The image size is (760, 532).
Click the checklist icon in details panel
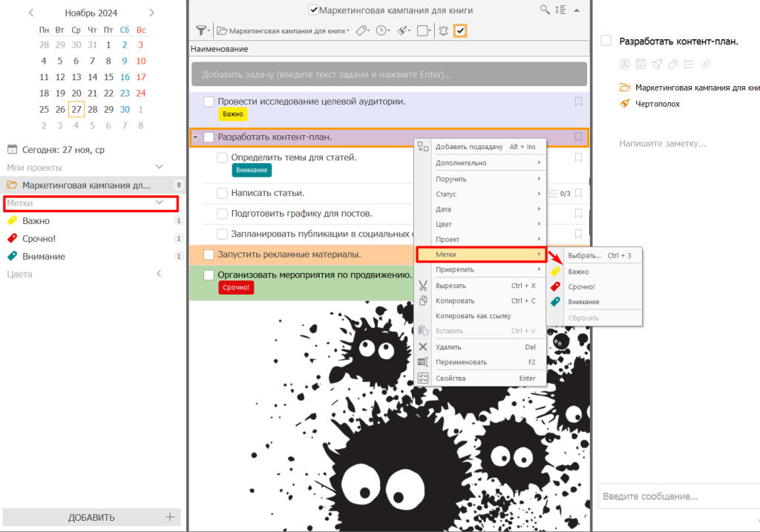[x=689, y=63]
